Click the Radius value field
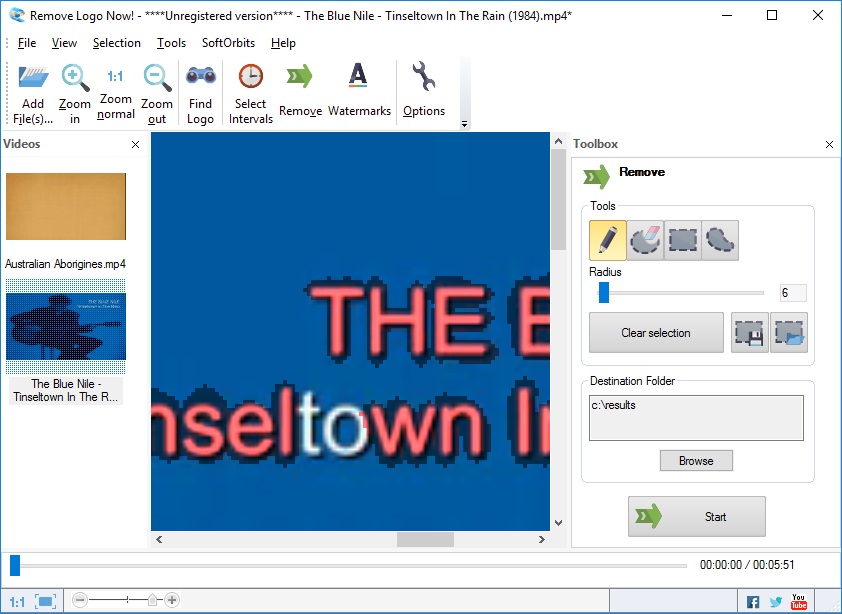Viewport: 842px width, 614px height. pyautogui.click(x=793, y=293)
